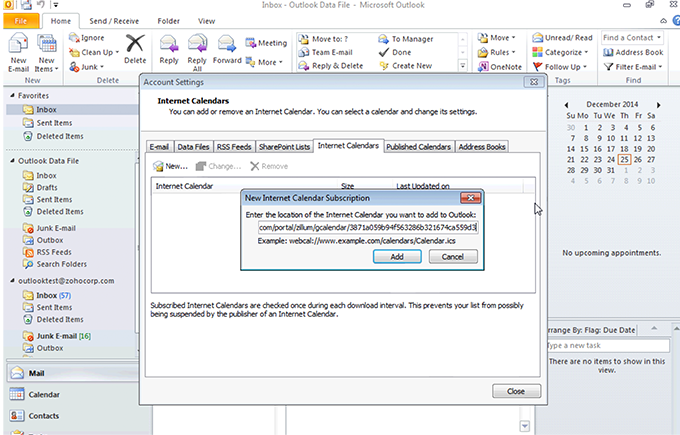Open the Categorize dropdown

point(560,52)
